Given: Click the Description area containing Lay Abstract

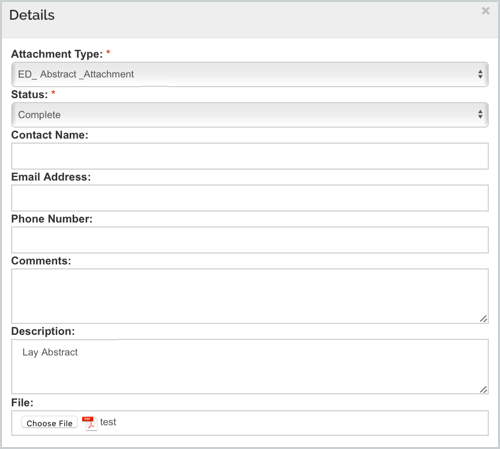Looking at the screenshot, I should coord(250,367).
